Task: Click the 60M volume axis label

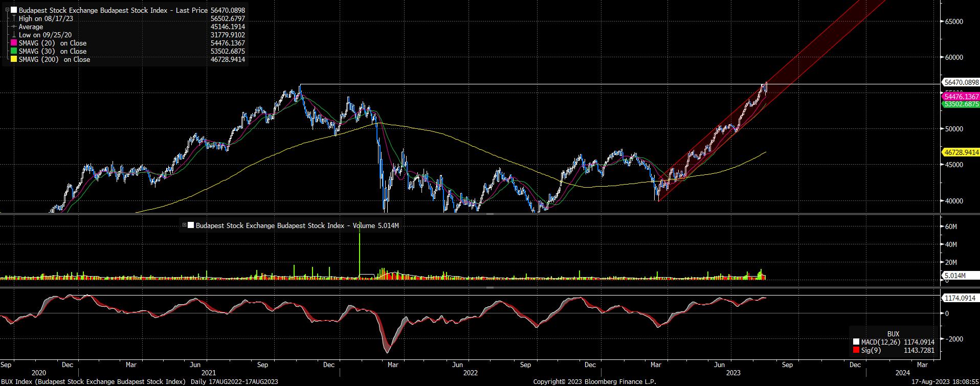Action: tap(951, 226)
